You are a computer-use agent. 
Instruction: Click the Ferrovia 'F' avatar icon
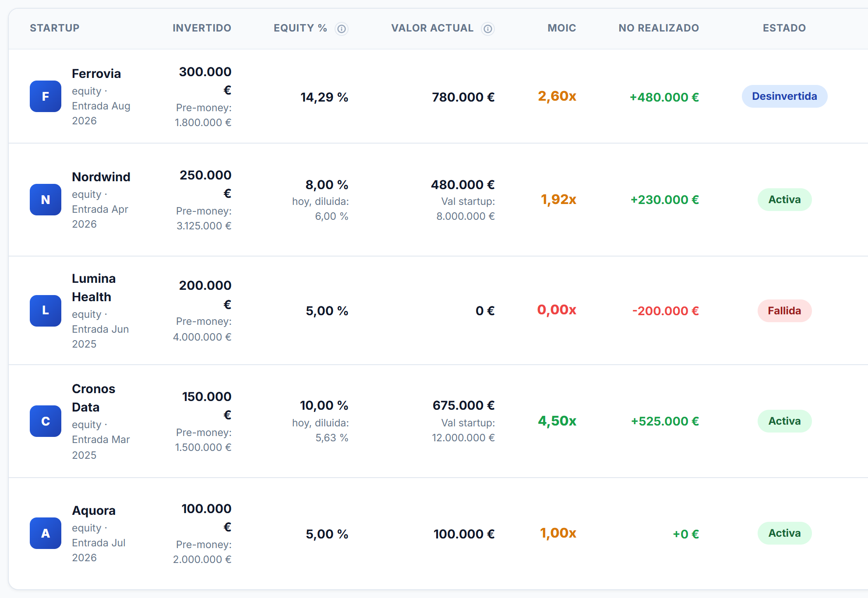click(46, 96)
